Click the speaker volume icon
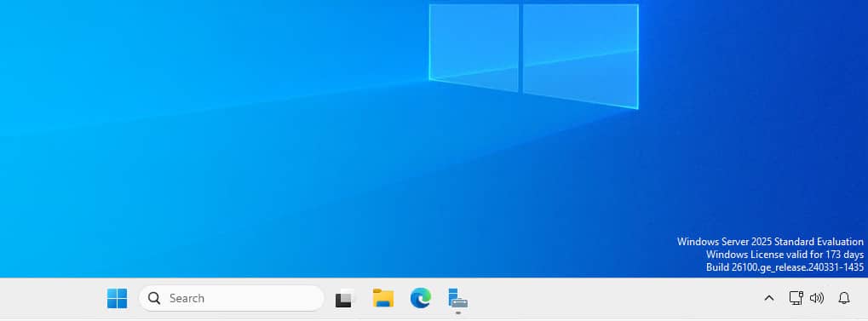 pos(817,298)
